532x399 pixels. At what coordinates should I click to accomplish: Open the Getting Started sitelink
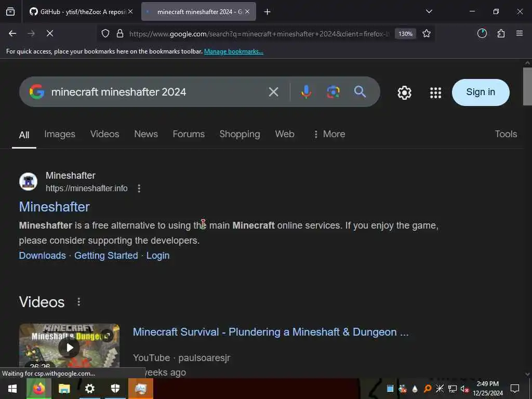point(106,256)
